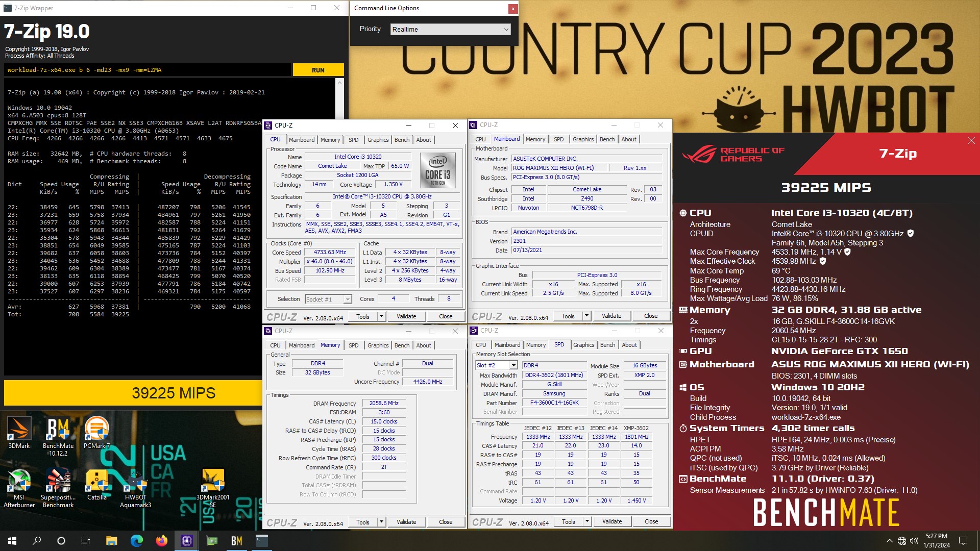Open the PCMark 7 desktop shortcut
Viewport: 980px width, 551px height.
coord(97,432)
